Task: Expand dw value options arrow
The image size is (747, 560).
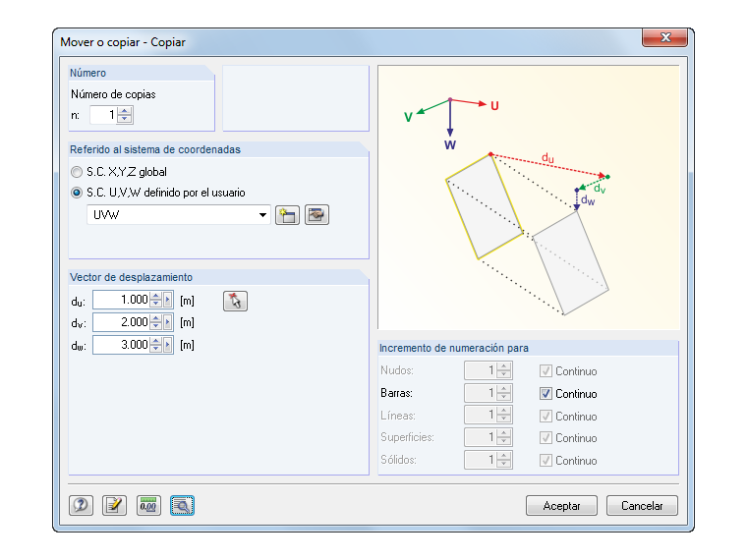Action: click(168, 345)
